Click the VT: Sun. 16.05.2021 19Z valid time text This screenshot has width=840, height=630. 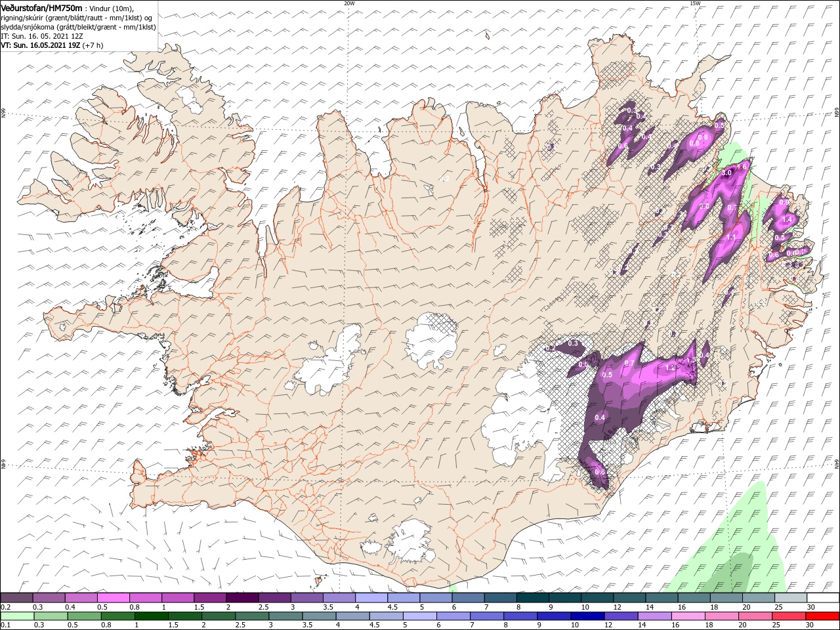(x=41, y=45)
